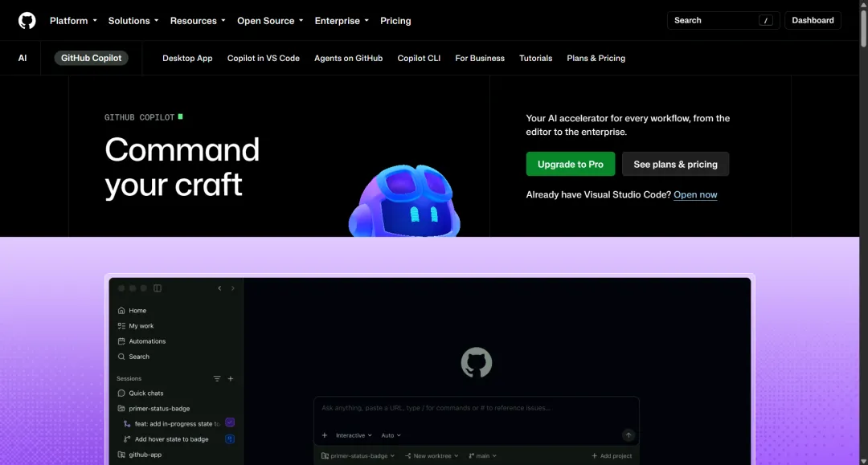Open the Desktop App tab
Image resolution: width=868 pixels, height=465 pixels.
pyautogui.click(x=187, y=58)
